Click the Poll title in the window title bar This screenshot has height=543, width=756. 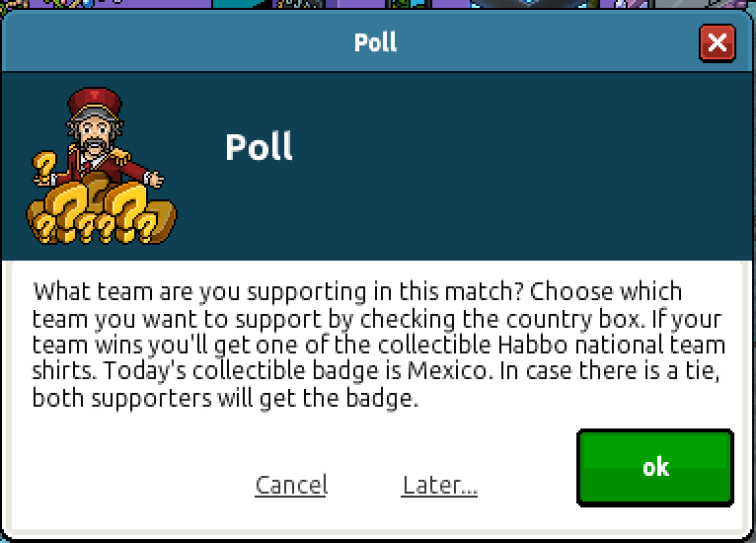(376, 42)
